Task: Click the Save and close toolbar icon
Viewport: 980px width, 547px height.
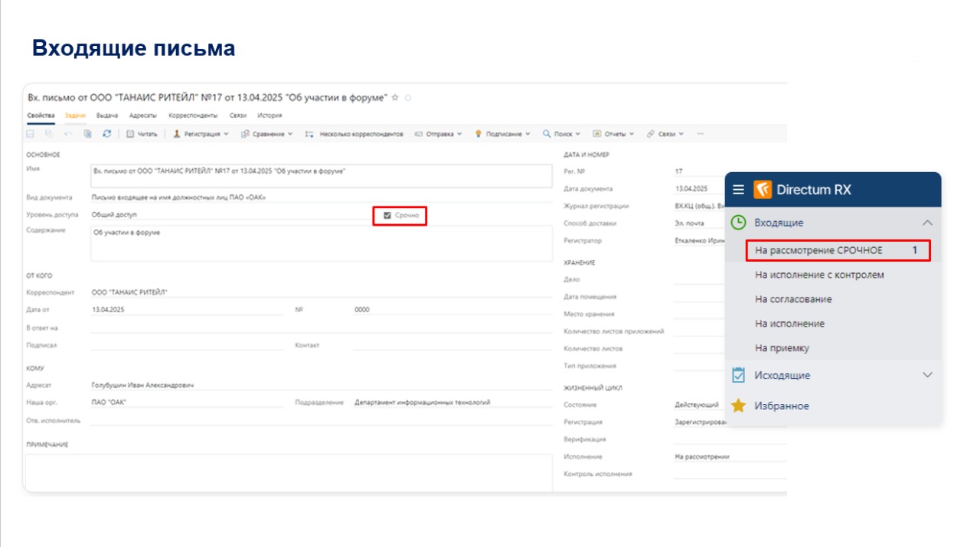Action: 49,134
